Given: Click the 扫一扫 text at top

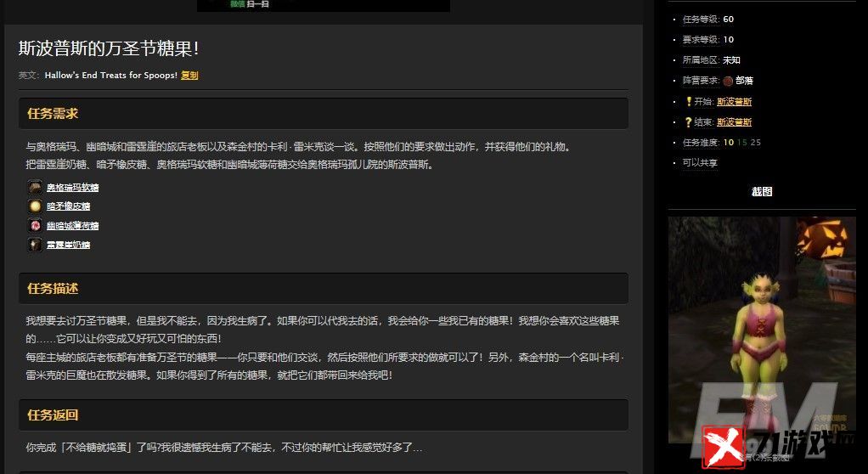Looking at the screenshot, I should pyautogui.click(x=258, y=4).
